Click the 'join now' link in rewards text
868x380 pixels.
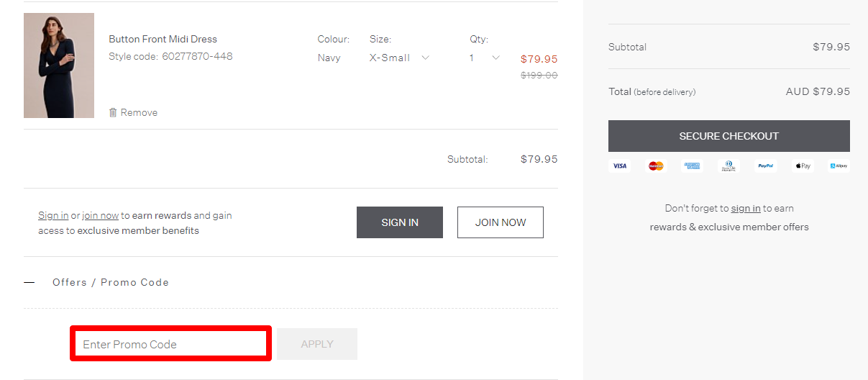click(100, 215)
